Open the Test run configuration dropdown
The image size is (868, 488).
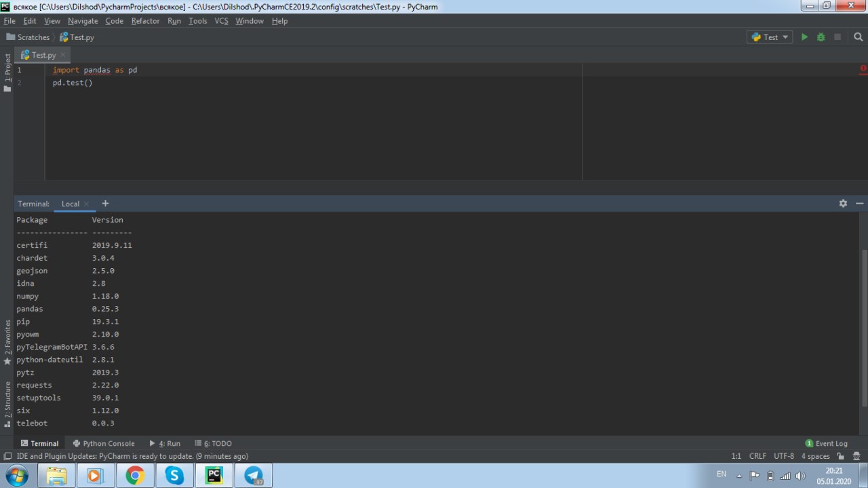coord(770,37)
